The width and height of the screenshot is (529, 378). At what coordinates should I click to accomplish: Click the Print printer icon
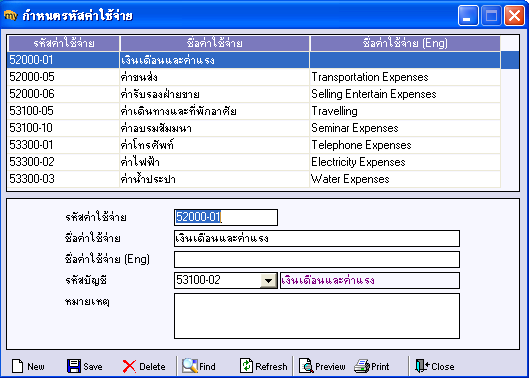click(362, 367)
